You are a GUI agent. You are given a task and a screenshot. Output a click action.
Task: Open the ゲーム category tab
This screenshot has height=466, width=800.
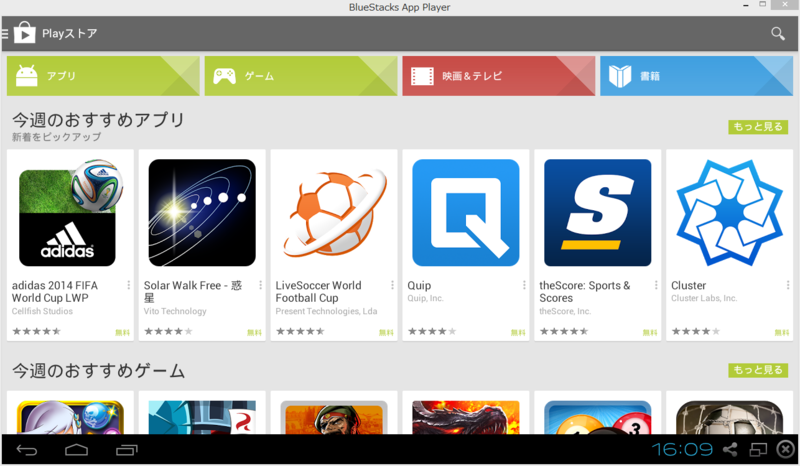(301, 76)
